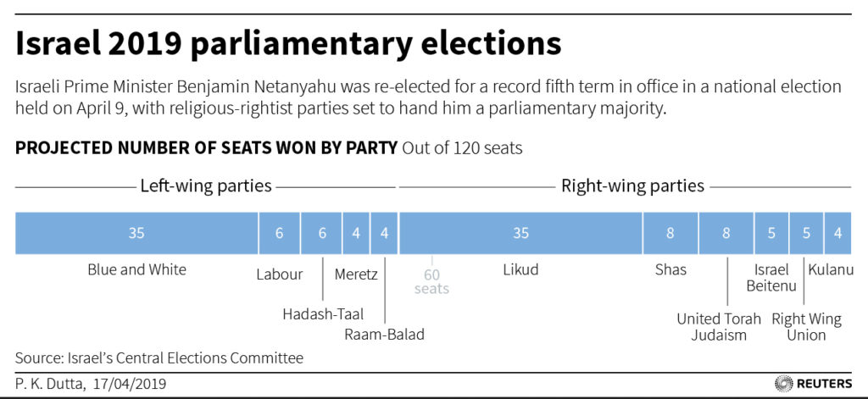Click the Labour party's 6-seat bar segment
This screenshot has width=868, height=399.
pos(279,234)
